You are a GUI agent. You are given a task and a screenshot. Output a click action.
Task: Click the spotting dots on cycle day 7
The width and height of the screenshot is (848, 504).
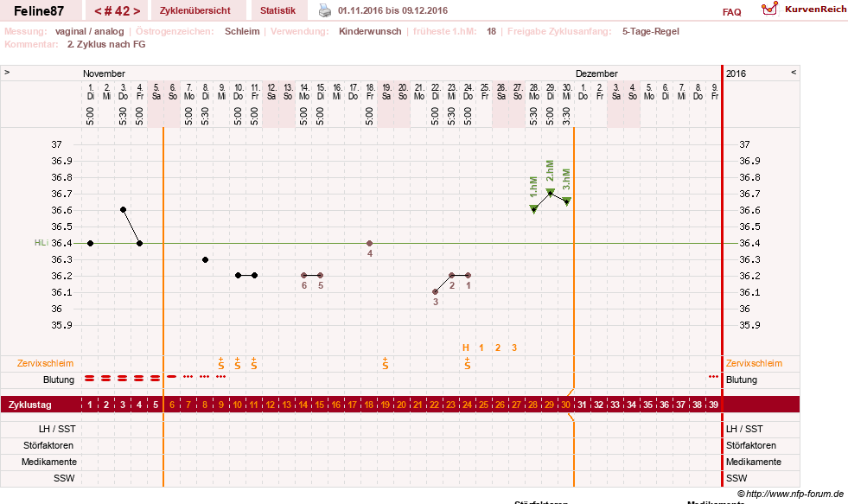(x=188, y=376)
